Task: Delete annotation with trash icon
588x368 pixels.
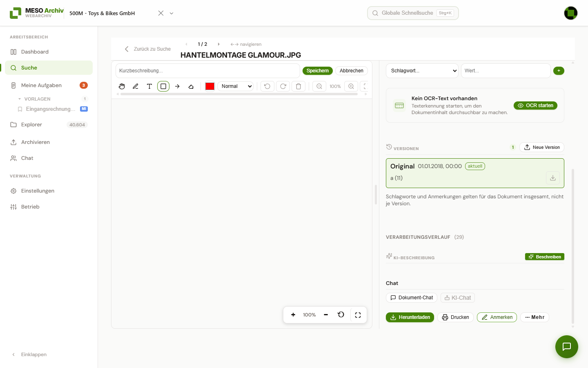Action: [298, 86]
